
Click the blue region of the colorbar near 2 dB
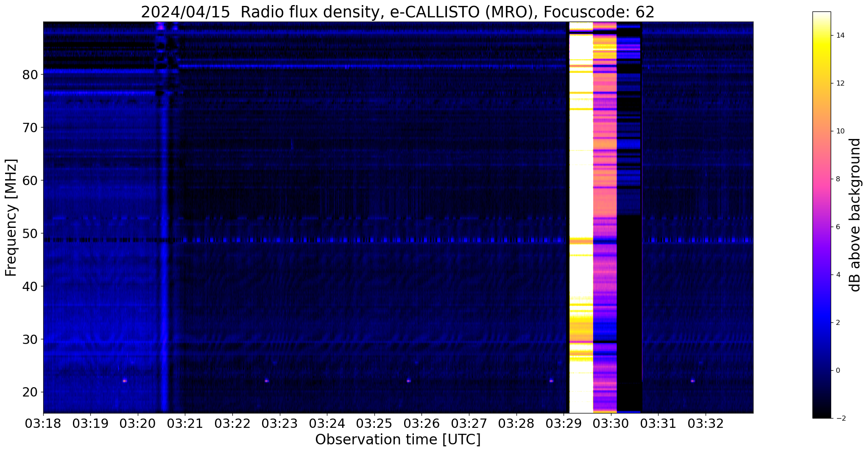pos(821,323)
